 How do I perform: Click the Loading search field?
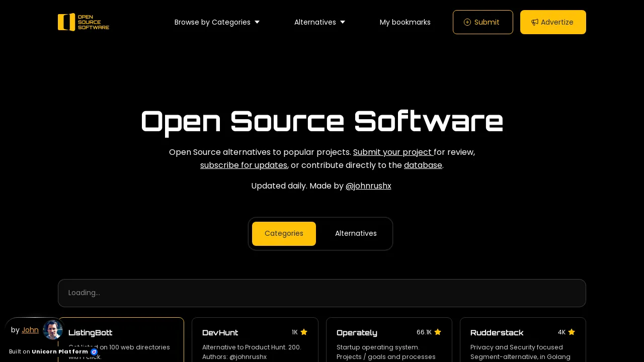point(322,293)
